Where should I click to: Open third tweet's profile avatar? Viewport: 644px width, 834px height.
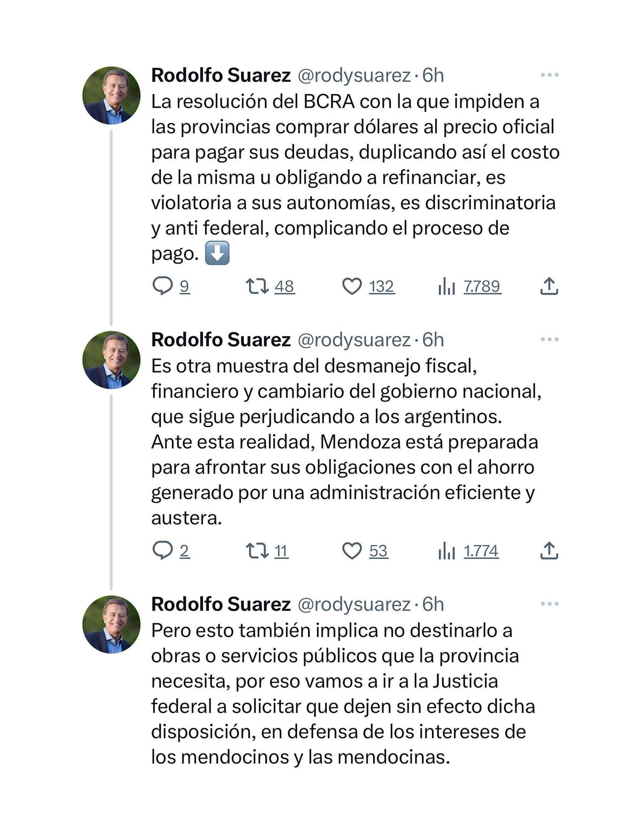pyautogui.click(x=111, y=624)
